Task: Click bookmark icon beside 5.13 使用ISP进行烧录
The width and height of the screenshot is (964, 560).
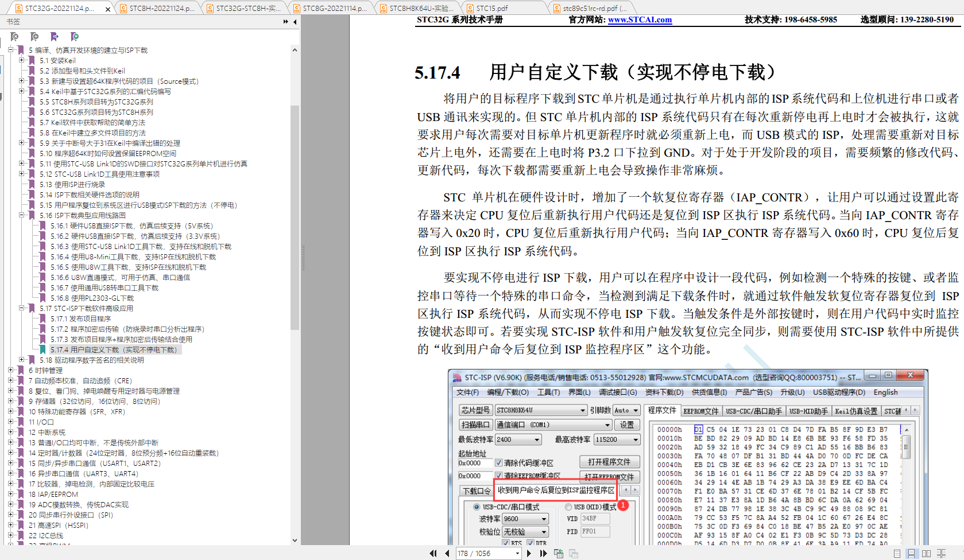Action: point(32,184)
